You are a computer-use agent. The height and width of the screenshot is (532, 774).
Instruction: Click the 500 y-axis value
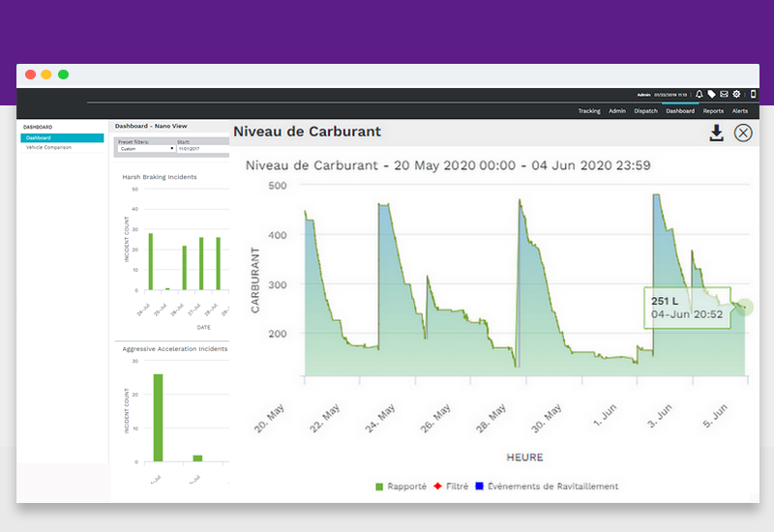(x=278, y=186)
